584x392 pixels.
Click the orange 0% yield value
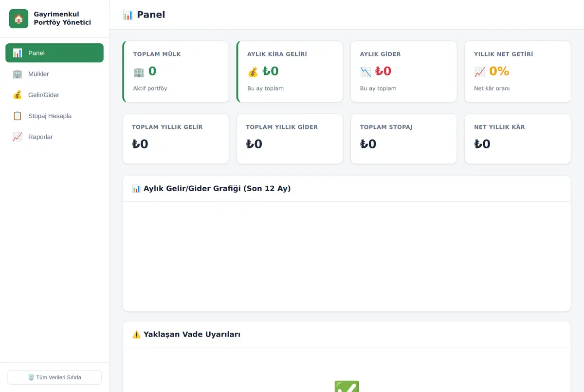499,71
